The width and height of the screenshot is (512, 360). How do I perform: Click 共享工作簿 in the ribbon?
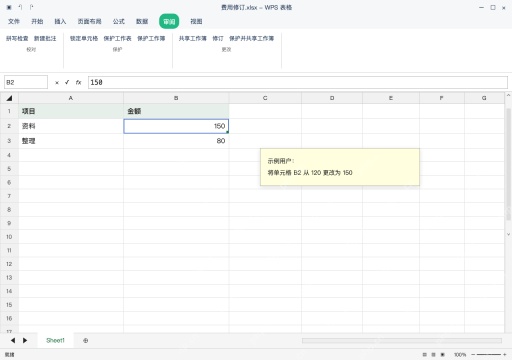(x=193, y=39)
